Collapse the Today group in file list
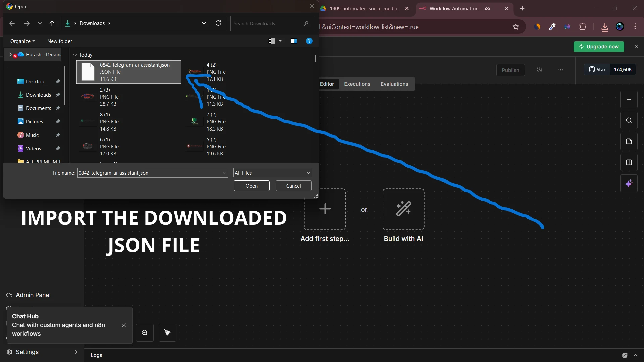The height and width of the screenshot is (362, 644). [x=74, y=55]
